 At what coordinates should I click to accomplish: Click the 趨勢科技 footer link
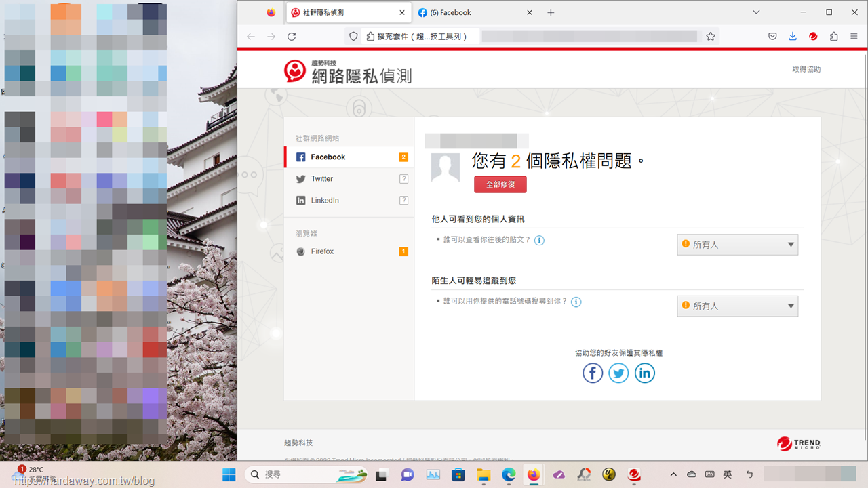pyautogui.click(x=298, y=443)
